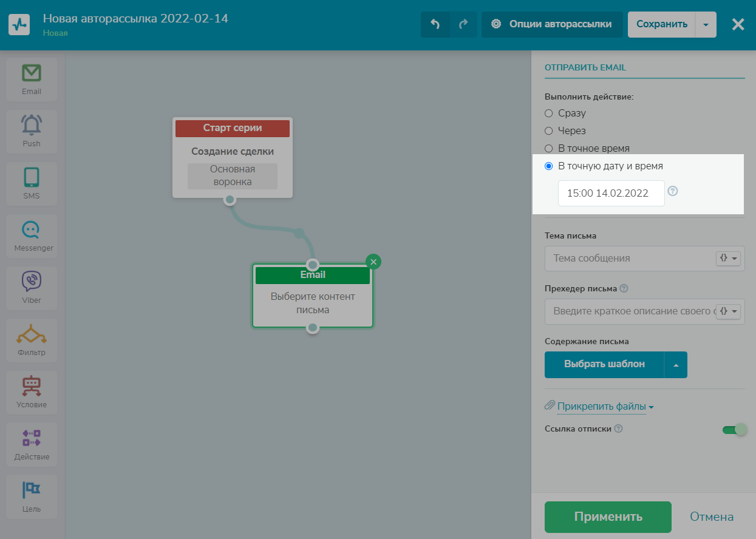Choose the Через radio option

pos(549,131)
